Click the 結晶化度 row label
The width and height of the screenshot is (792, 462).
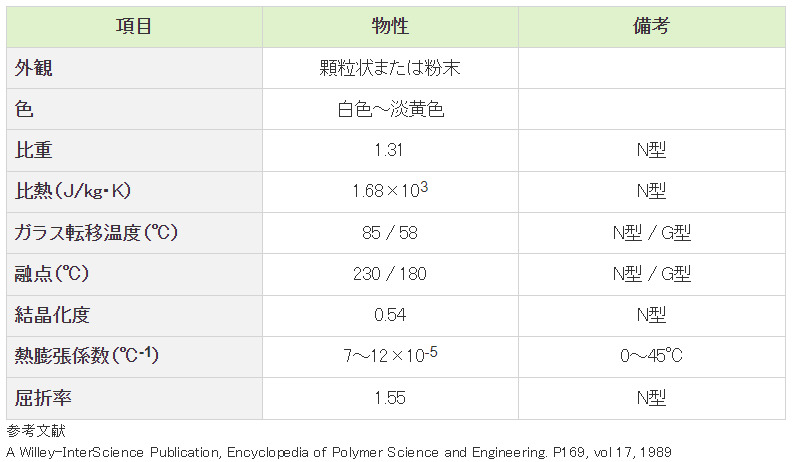[52, 315]
